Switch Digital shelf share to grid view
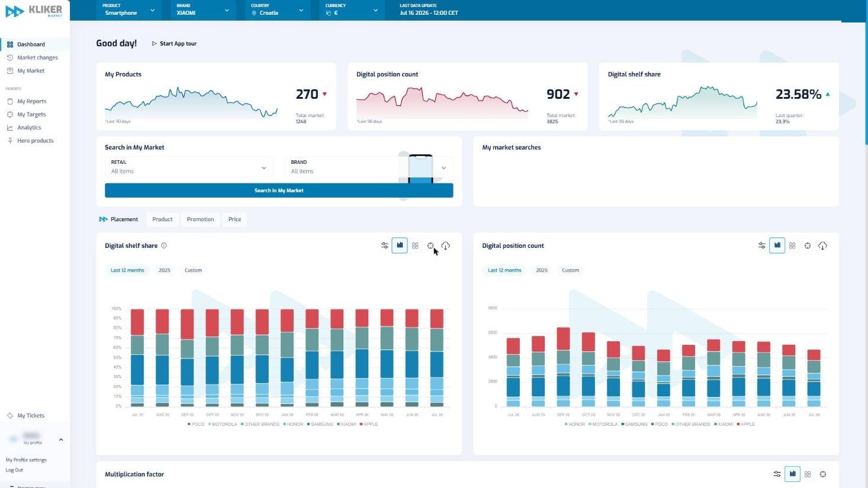The width and height of the screenshot is (868, 488). point(415,245)
